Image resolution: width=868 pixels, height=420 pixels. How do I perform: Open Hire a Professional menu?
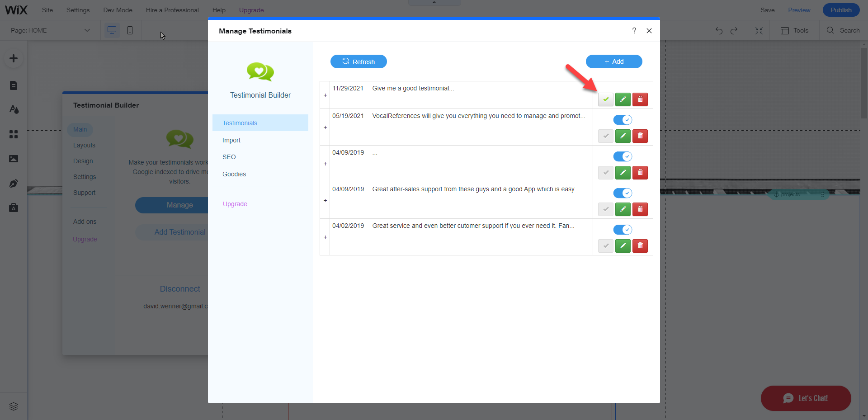[172, 10]
